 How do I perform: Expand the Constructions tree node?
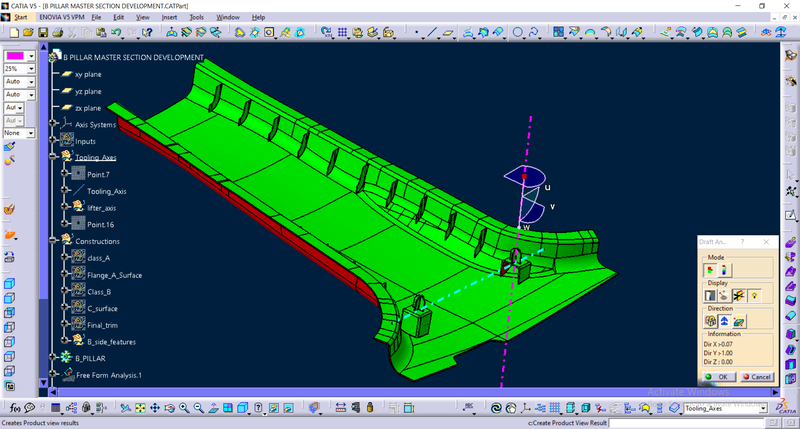53,241
